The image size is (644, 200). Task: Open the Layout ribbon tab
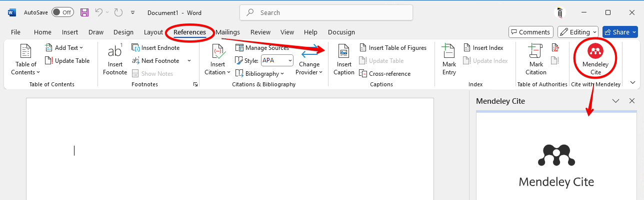(x=153, y=32)
